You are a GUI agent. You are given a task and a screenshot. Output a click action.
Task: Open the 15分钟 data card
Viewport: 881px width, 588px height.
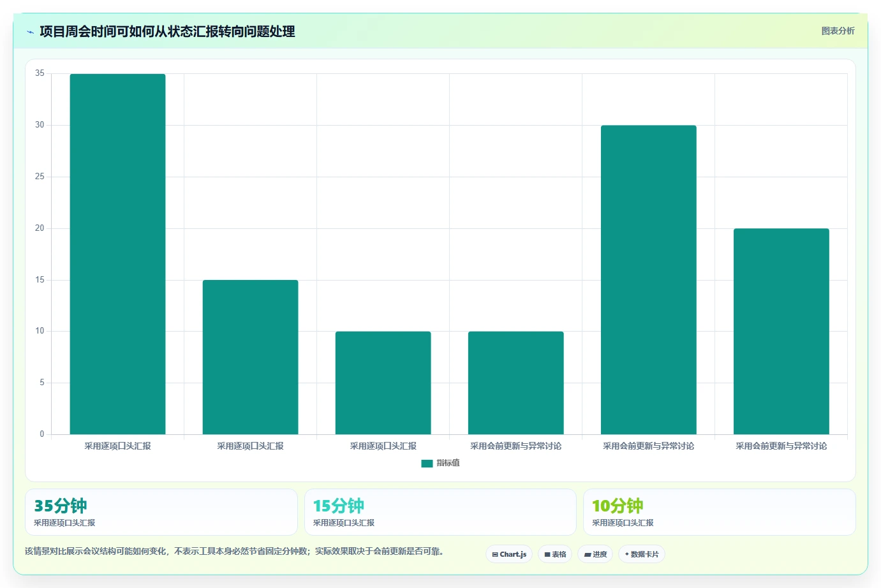coord(440,512)
